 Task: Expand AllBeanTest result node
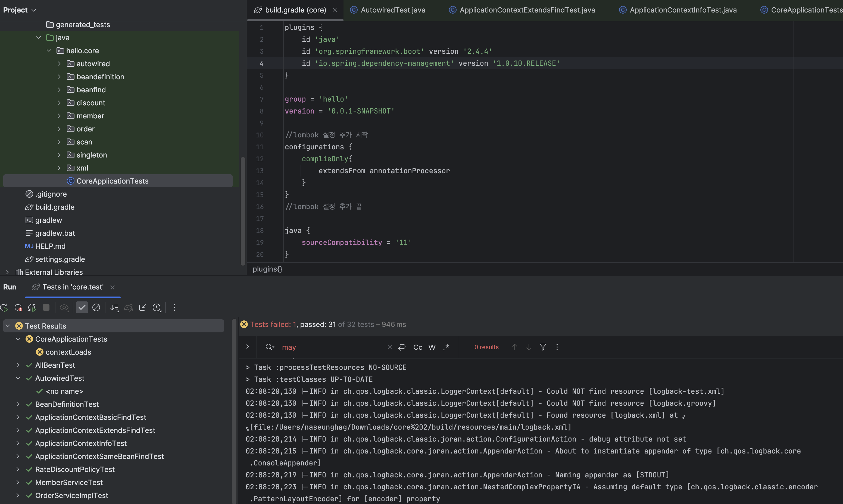tap(18, 365)
